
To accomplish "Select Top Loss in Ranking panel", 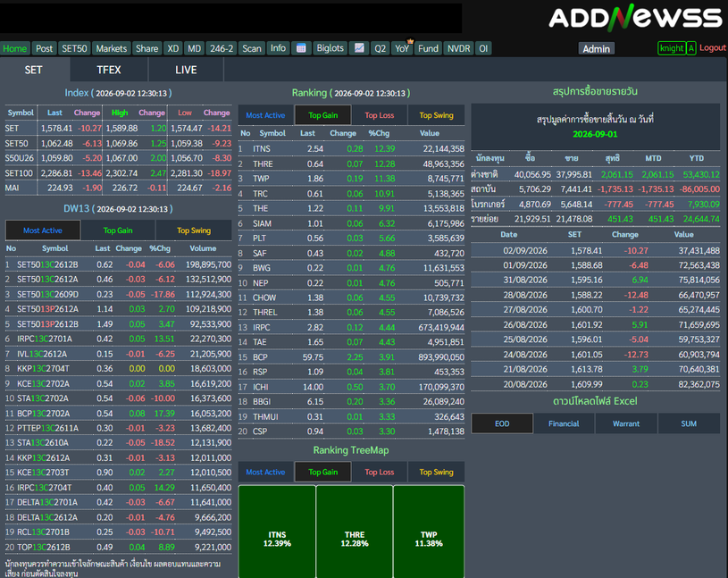I will coord(380,115).
